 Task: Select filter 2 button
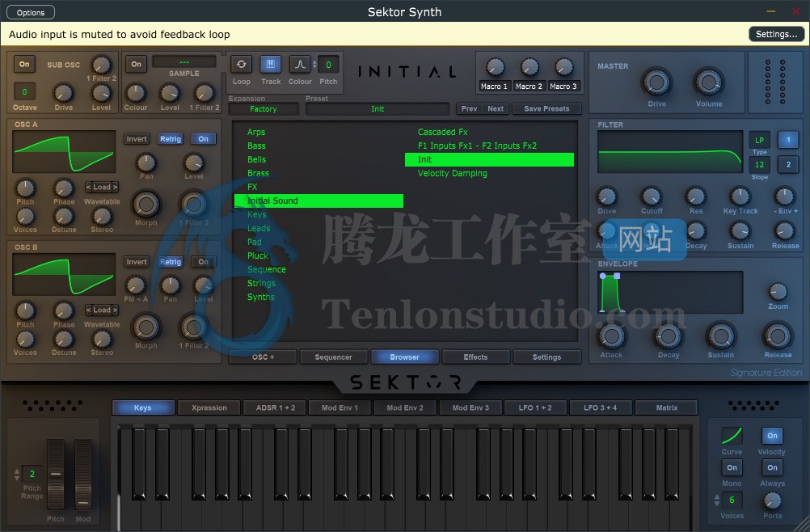pos(788,165)
